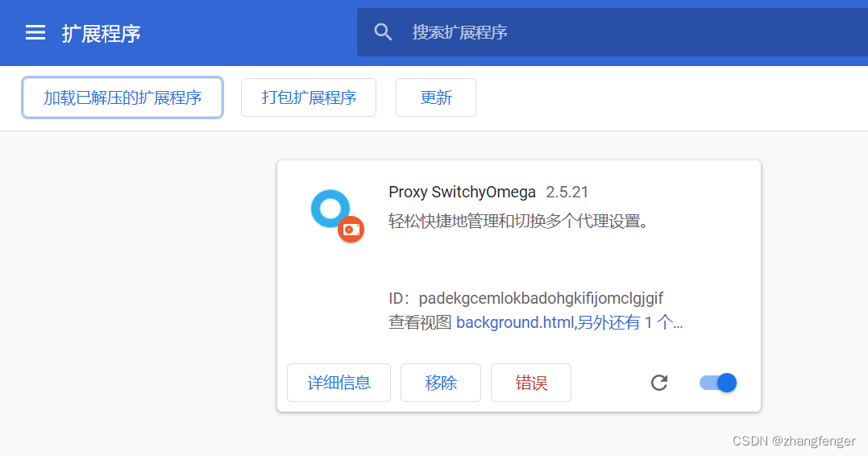Focus the 搜索扩展程序 search field

point(613,32)
